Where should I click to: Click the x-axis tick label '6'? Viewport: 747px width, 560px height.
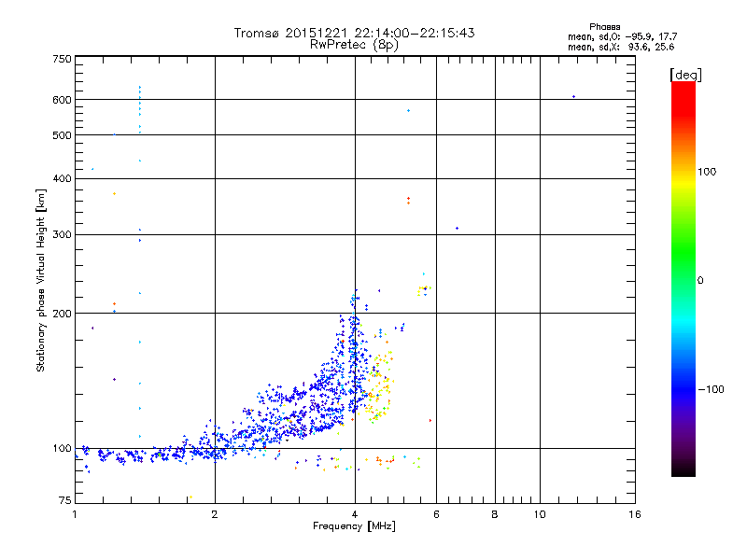tap(436, 514)
